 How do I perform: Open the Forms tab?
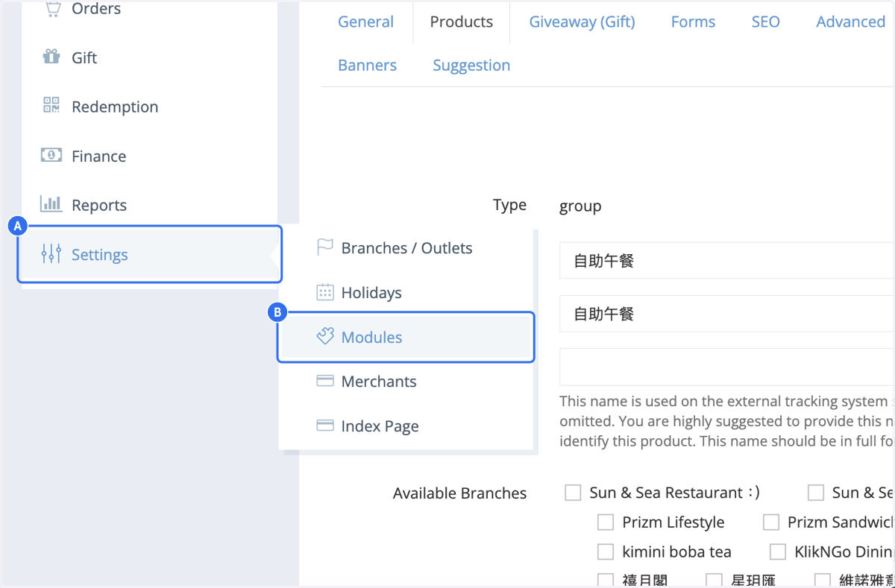click(693, 22)
